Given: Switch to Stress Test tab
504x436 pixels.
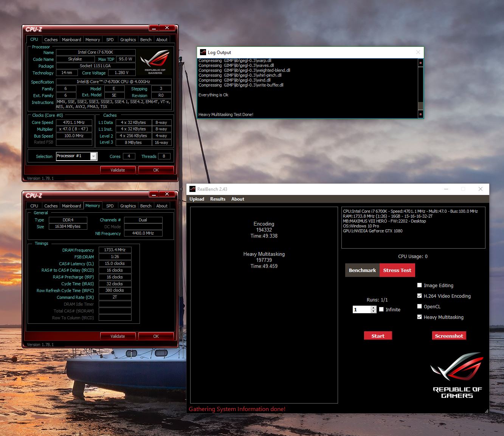Looking at the screenshot, I should (x=397, y=270).
